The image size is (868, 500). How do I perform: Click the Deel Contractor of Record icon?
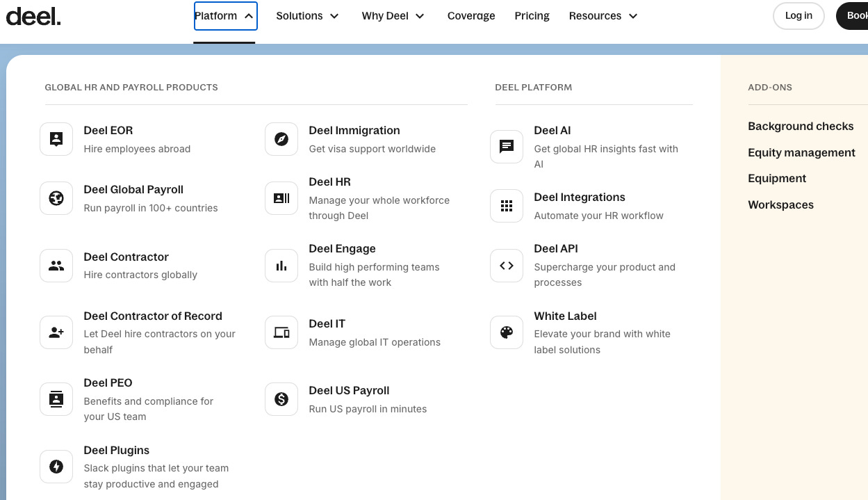click(56, 332)
